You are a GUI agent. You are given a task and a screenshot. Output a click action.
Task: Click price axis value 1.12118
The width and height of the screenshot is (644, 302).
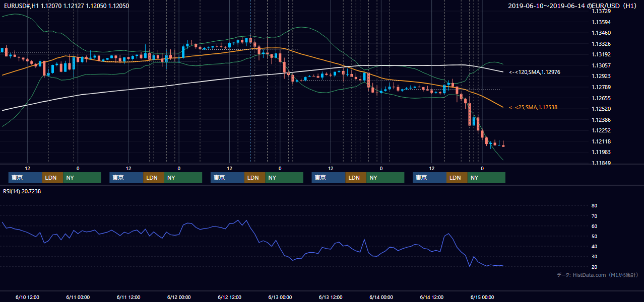click(x=601, y=141)
